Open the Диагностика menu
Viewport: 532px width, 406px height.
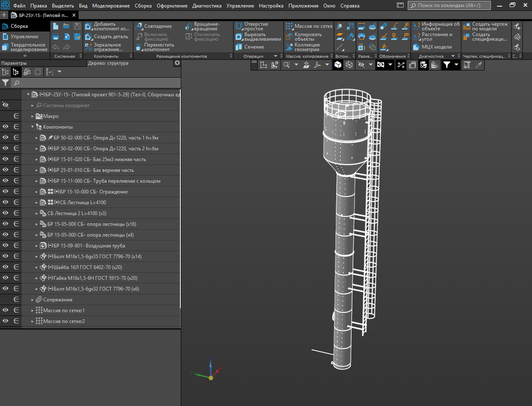coord(207,6)
